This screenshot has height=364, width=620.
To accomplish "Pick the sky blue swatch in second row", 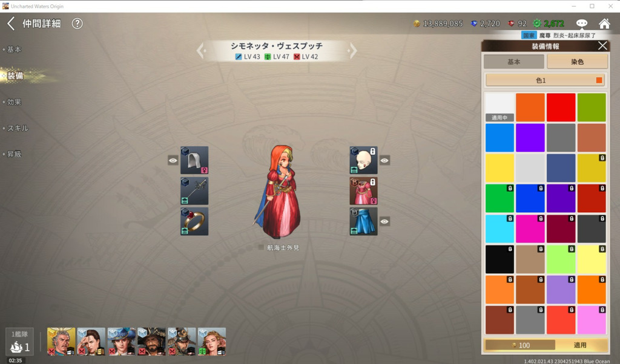I will pyautogui.click(x=500, y=137).
